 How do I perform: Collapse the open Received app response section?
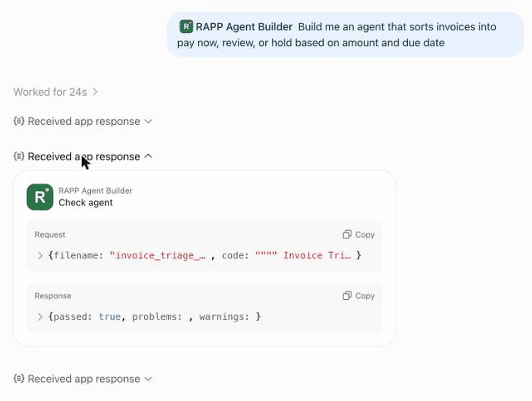tap(83, 157)
